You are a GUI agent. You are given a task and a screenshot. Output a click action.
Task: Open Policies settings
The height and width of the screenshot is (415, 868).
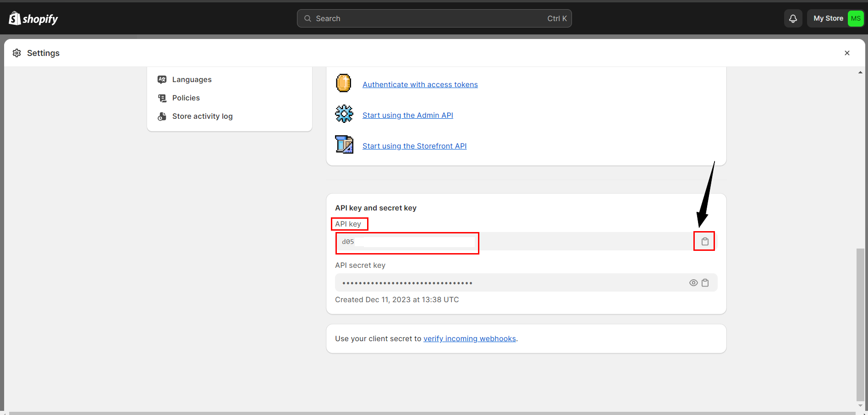pyautogui.click(x=186, y=98)
